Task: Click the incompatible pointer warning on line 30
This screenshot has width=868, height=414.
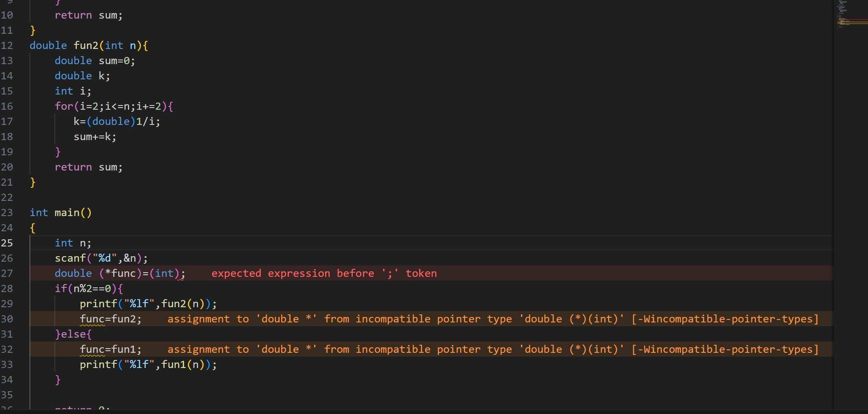Action: (493, 319)
